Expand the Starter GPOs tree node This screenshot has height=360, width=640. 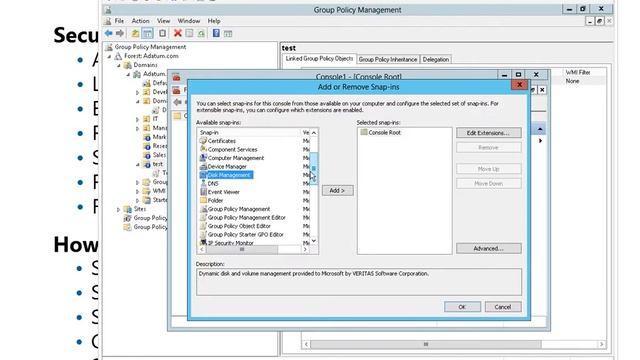[x=138, y=200]
